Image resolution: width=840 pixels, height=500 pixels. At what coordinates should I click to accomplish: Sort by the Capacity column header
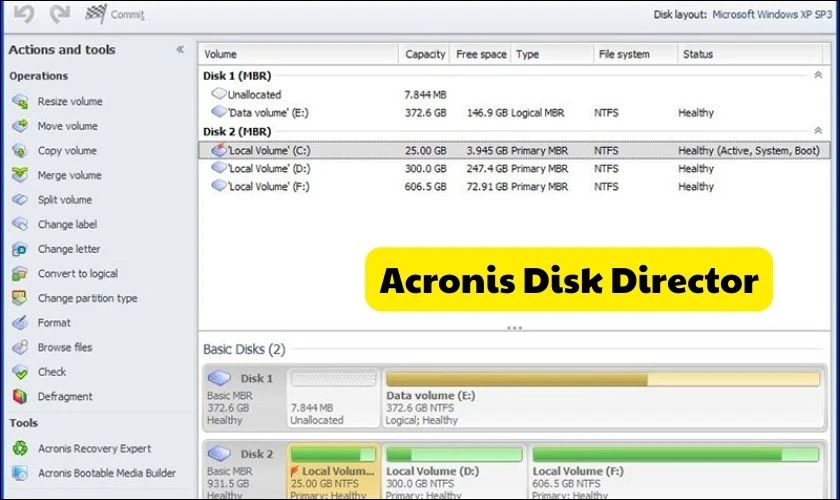424,54
